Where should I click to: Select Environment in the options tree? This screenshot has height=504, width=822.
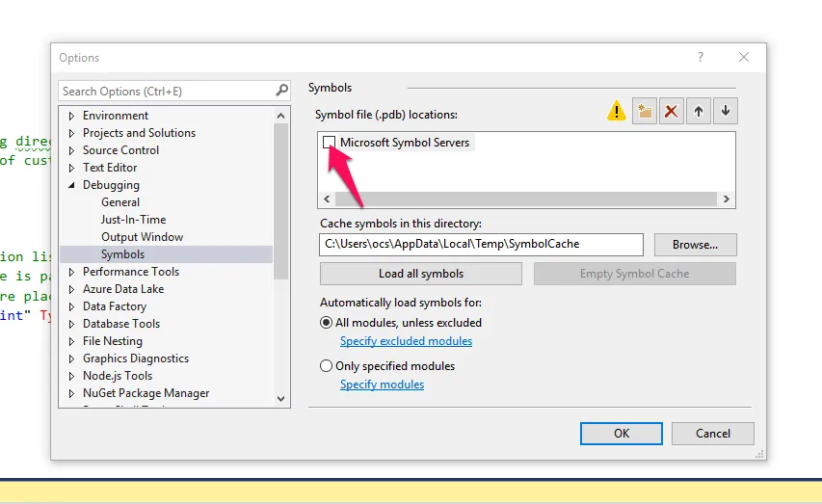tap(116, 116)
